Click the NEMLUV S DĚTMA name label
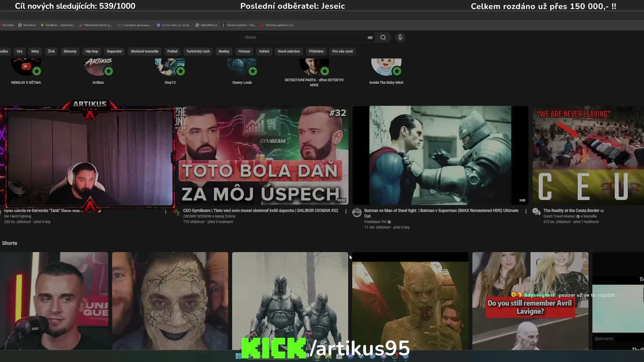644x362 pixels. click(x=26, y=82)
